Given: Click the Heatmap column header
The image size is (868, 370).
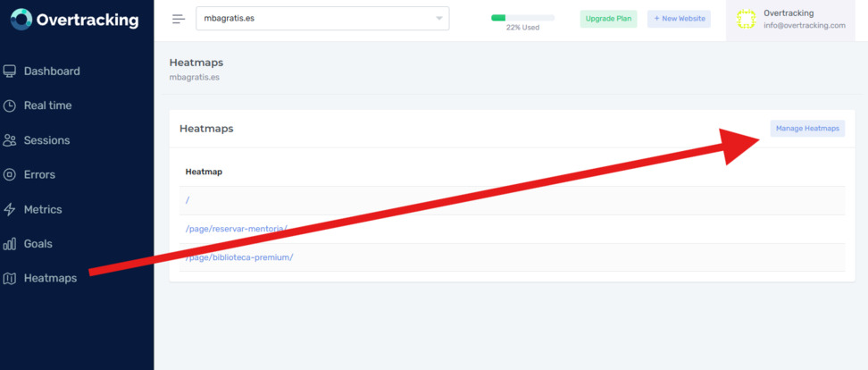Looking at the screenshot, I should click(204, 172).
